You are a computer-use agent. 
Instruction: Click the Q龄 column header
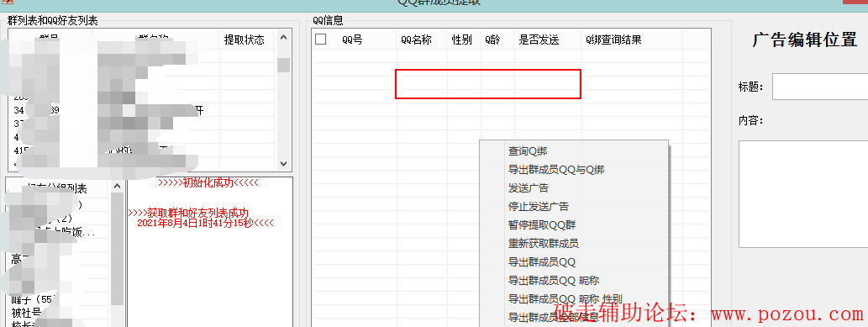point(492,40)
